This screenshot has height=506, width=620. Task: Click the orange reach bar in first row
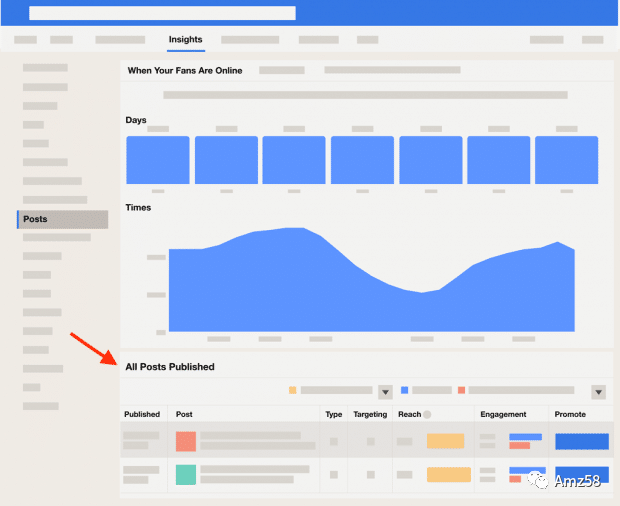tap(445, 441)
